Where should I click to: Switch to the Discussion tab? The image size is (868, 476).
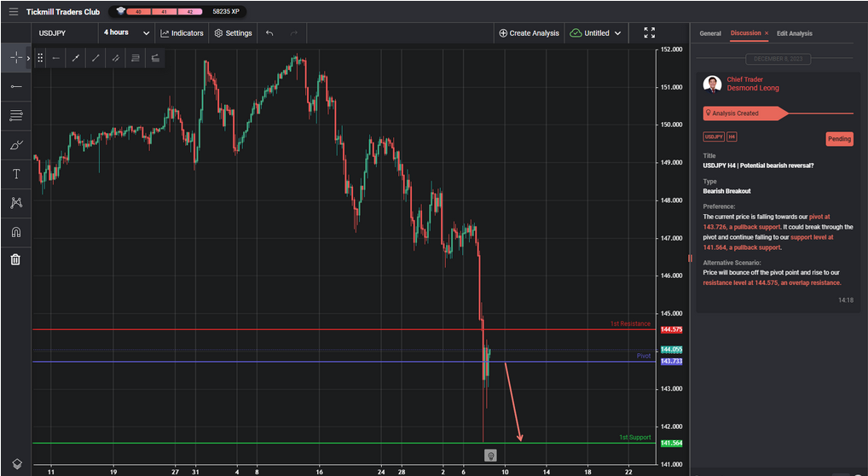(x=746, y=33)
